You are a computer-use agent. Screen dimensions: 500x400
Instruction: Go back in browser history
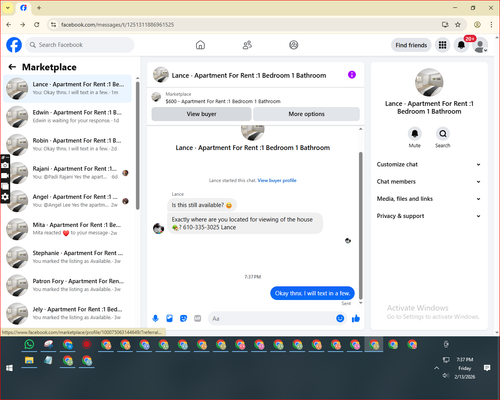pyautogui.click(x=9, y=25)
